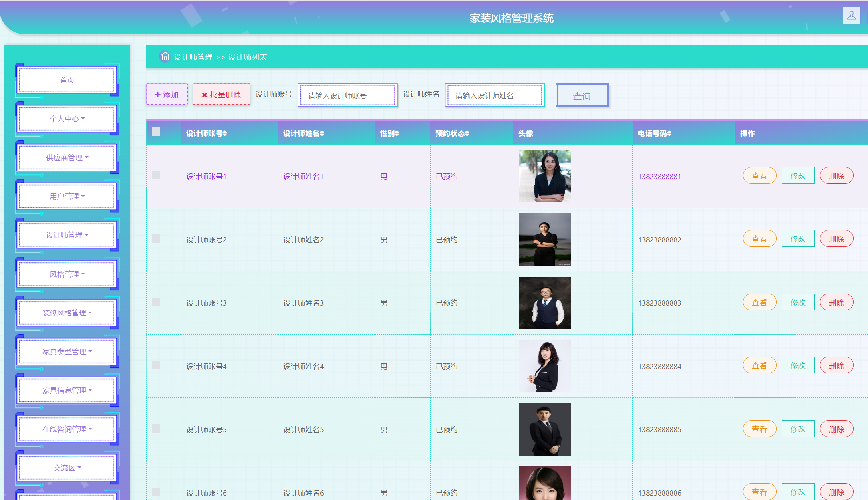Open avatar photo of 设计师姓名6
The width and height of the screenshot is (868, 500).
[x=545, y=483]
